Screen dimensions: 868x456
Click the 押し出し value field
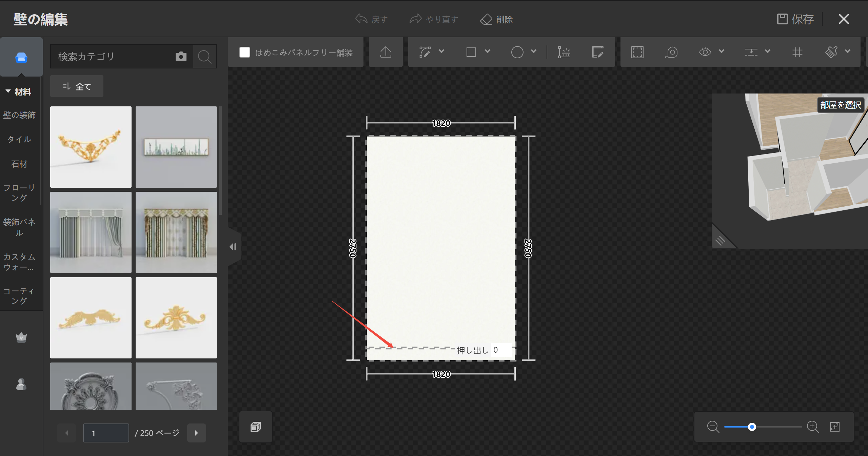(x=501, y=350)
